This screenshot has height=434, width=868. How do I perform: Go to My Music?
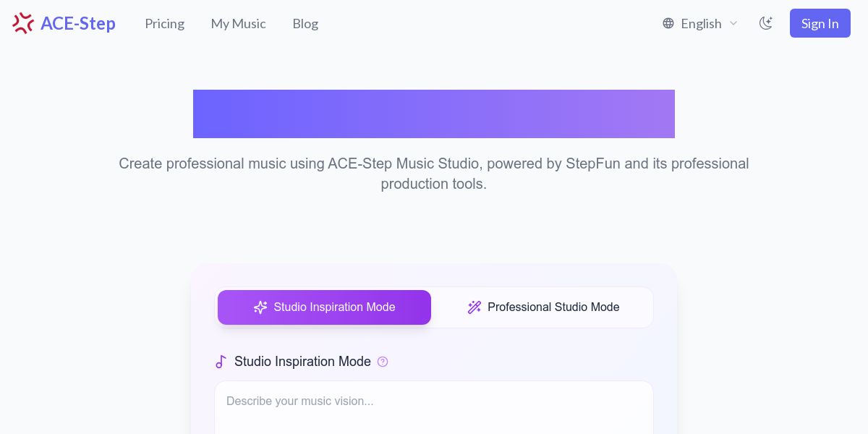(x=238, y=23)
